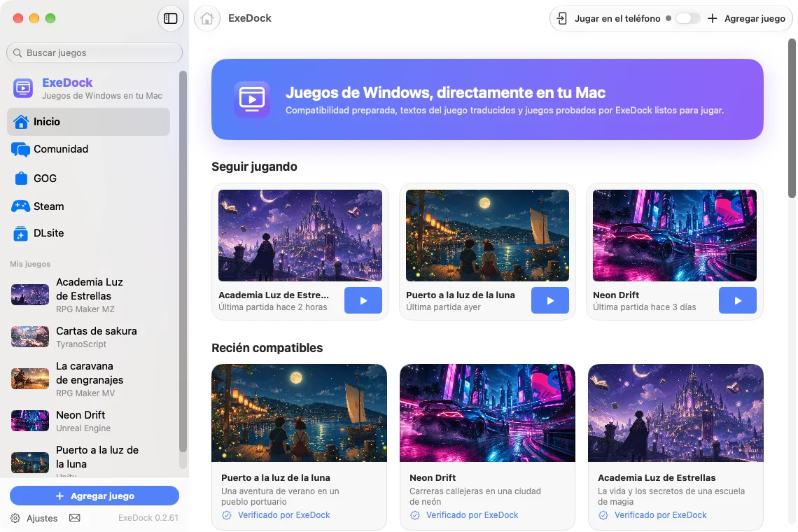Viewport: 798px width, 532px height.
Task: Click Neon Drift cover in Seguir jugando
Action: click(675, 236)
